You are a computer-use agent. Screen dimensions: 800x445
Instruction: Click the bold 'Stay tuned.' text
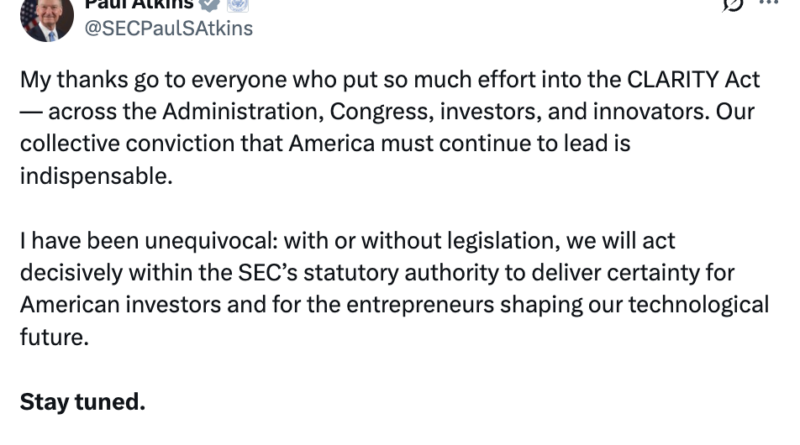(x=83, y=402)
